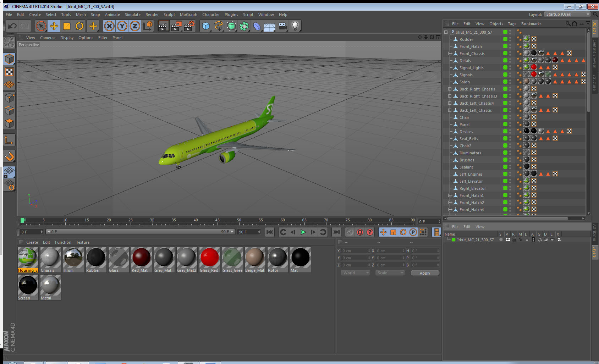Select Polygons mode in left palette

click(10, 123)
